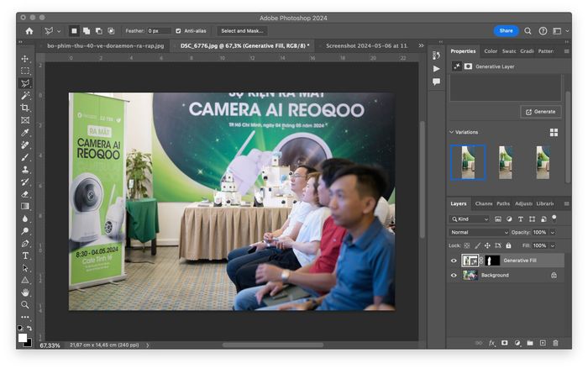This screenshot has width=588, height=369.
Task: Click the Generate button
Action: click(x=541, y=112)
